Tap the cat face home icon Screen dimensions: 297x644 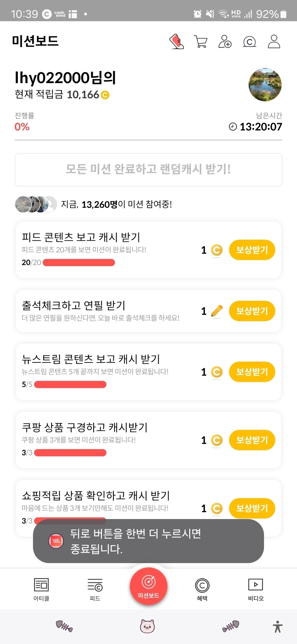pos(147,626)
